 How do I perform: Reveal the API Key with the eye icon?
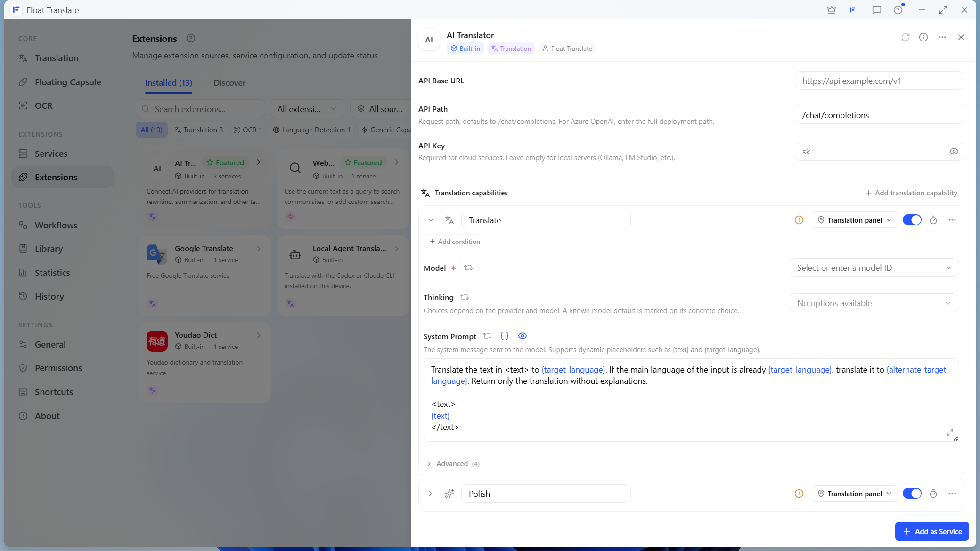click(954, 151)
